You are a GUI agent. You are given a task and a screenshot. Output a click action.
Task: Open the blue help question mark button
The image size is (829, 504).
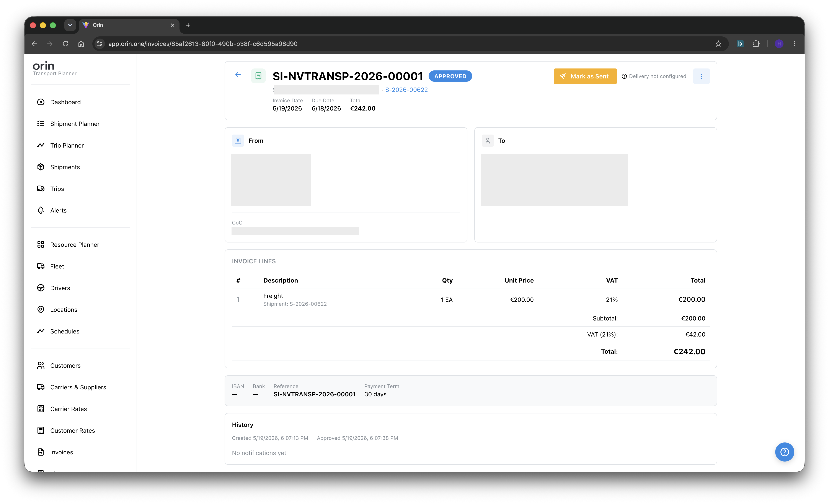point(785,452)
